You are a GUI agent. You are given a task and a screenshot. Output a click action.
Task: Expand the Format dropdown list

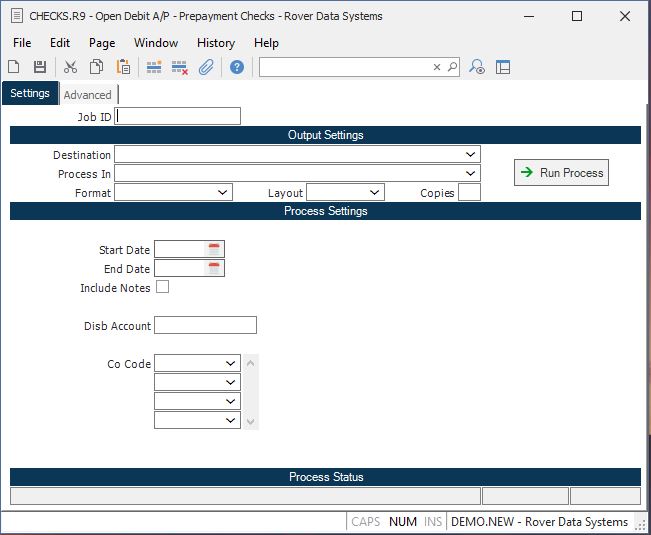tap(222, 193)
